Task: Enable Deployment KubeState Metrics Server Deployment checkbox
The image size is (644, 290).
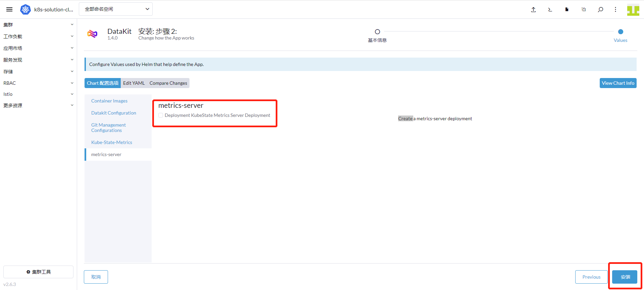Action: [161, 115]
